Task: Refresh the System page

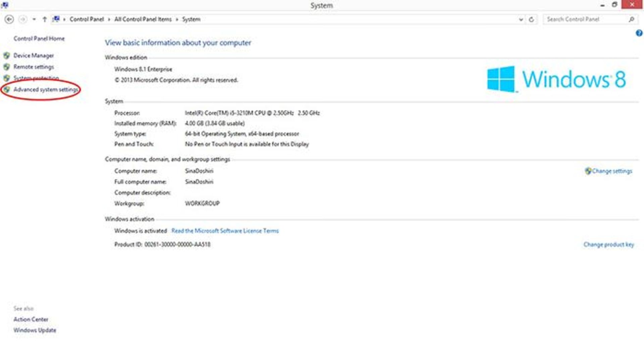Action: [x=531, y=19]
